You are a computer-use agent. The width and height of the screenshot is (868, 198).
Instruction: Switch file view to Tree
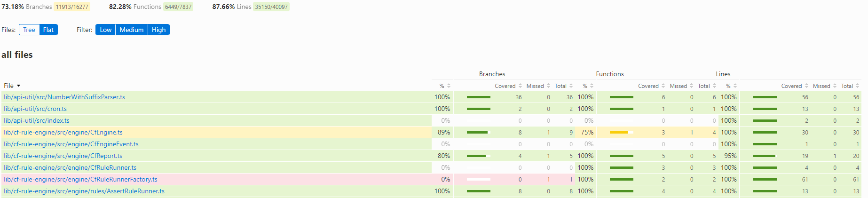point(29,30)
